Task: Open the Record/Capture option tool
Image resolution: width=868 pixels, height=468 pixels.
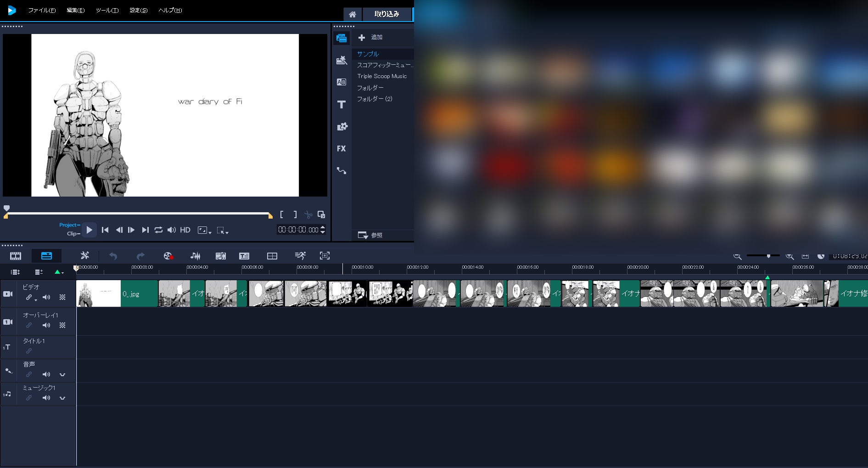Action: coord(168,256)
